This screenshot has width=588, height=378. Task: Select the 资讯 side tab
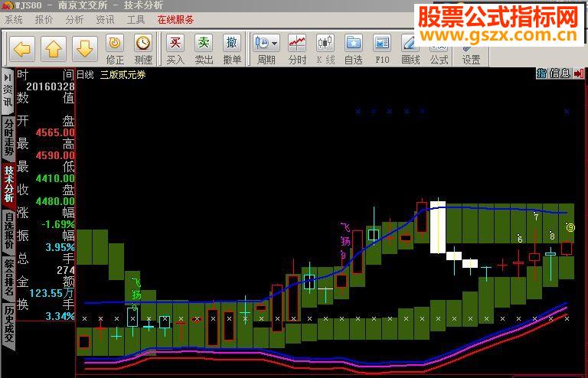(8, 90)
